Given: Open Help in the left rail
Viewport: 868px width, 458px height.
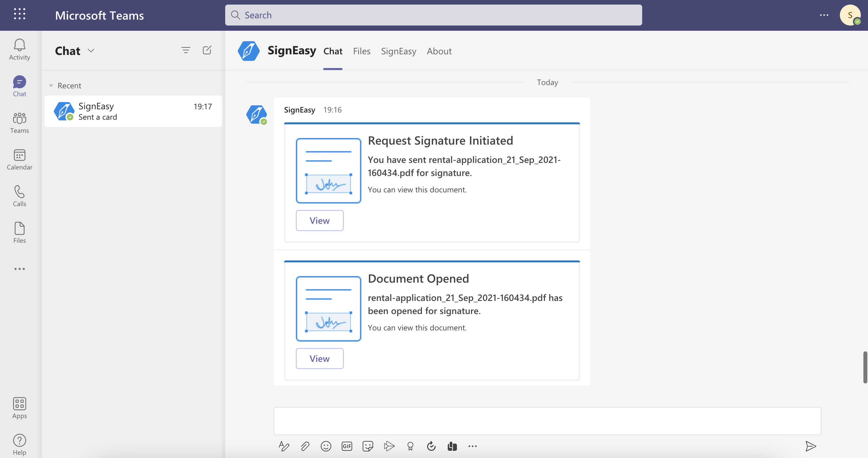Looking at the screenshot, I should 20,445.
